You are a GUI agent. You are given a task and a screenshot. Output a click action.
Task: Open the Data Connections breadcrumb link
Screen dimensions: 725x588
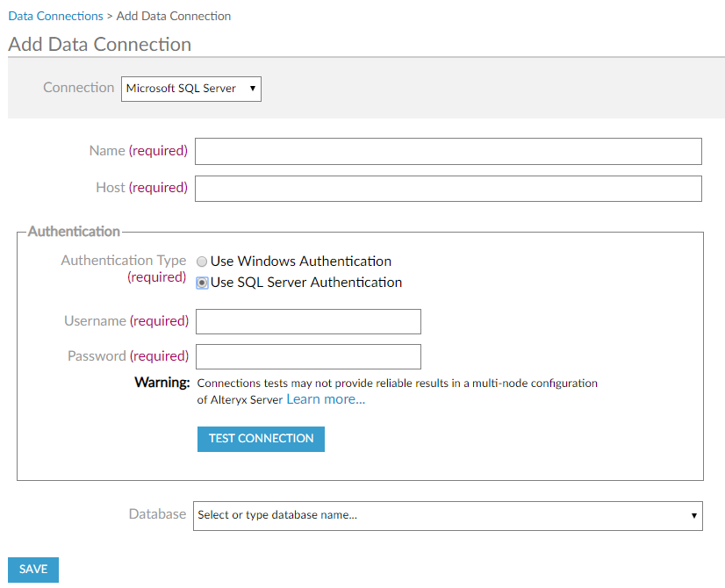pos(54,16)
